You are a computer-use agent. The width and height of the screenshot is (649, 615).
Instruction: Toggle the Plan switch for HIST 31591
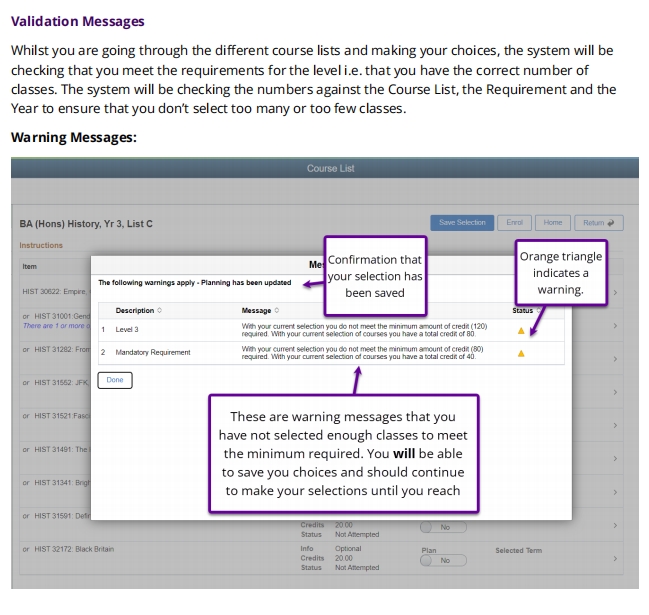tap(443, 526)
